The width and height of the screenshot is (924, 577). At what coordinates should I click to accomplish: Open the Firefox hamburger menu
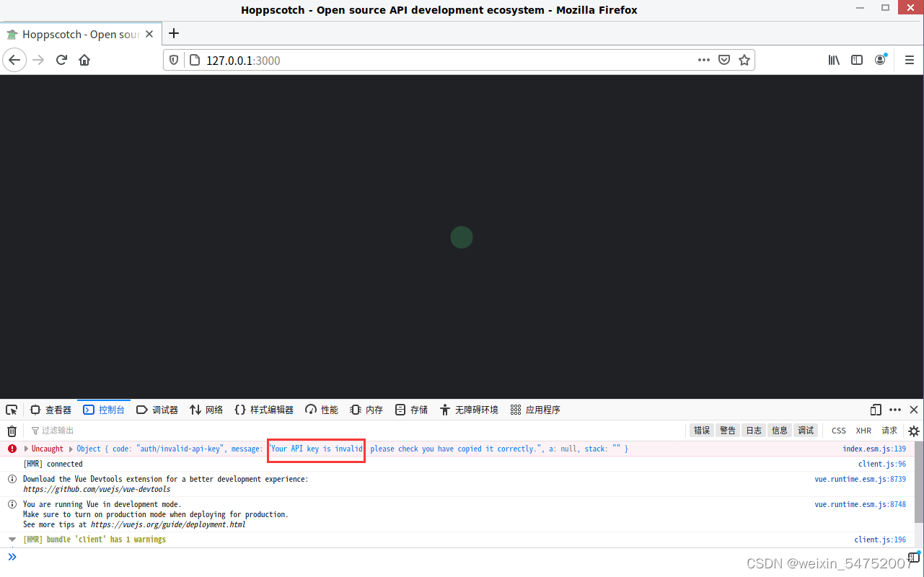click(x=909, y=60)
